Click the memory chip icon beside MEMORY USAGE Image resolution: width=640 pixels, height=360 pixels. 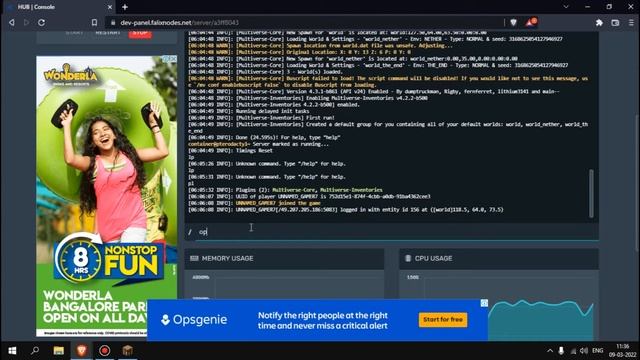(194, 258)
